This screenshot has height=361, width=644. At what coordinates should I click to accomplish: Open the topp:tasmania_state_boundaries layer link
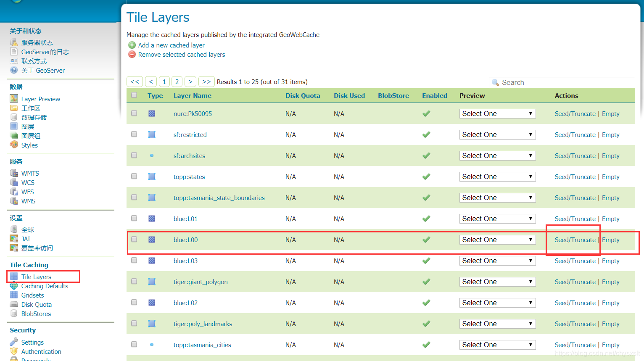(219, 198)
